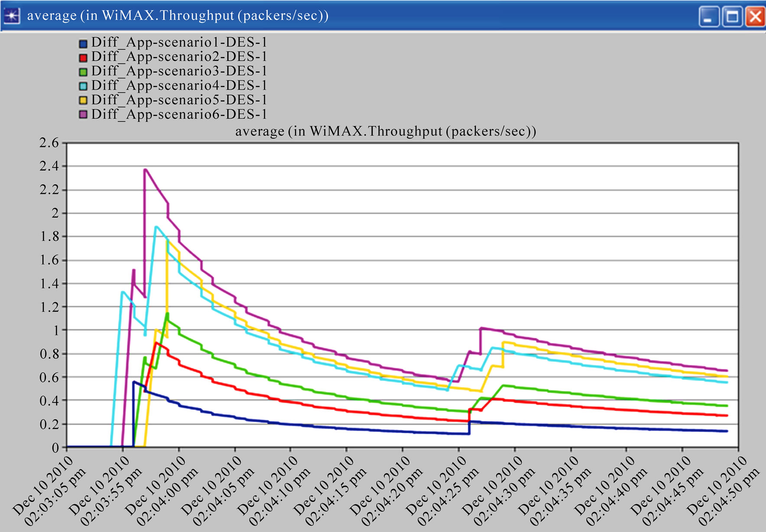Viewport: 766px width, 532px height.
Task: Click the window title text in title bar
Action: point(178,16)
